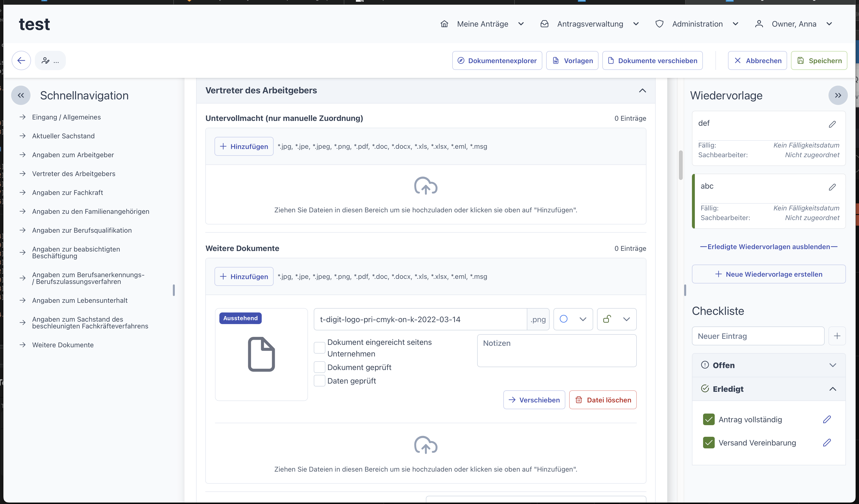Edit the 'abc' Wiedervorlage pencil icon
Image resolution: width=859 pixels, height=504 pixels.
[x=832, y=187]
